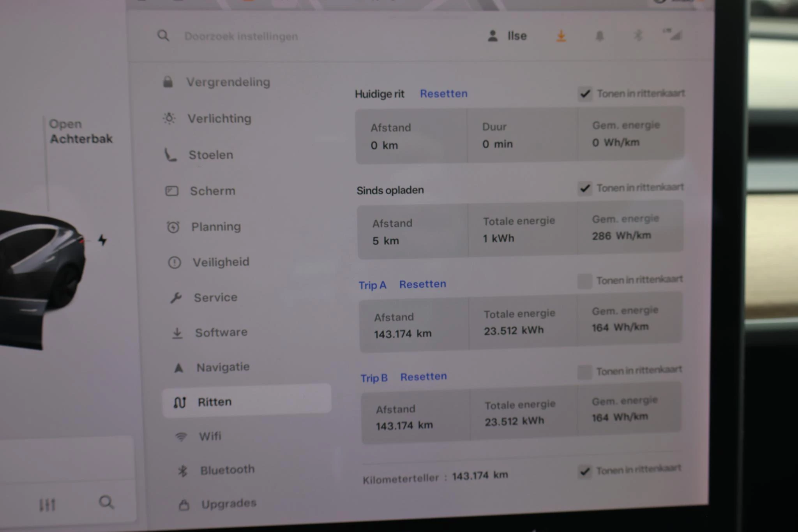Tap the Bluetooth icon in the status bar
This screenshot has width=798, height=532.
click(x=638, y=35)
